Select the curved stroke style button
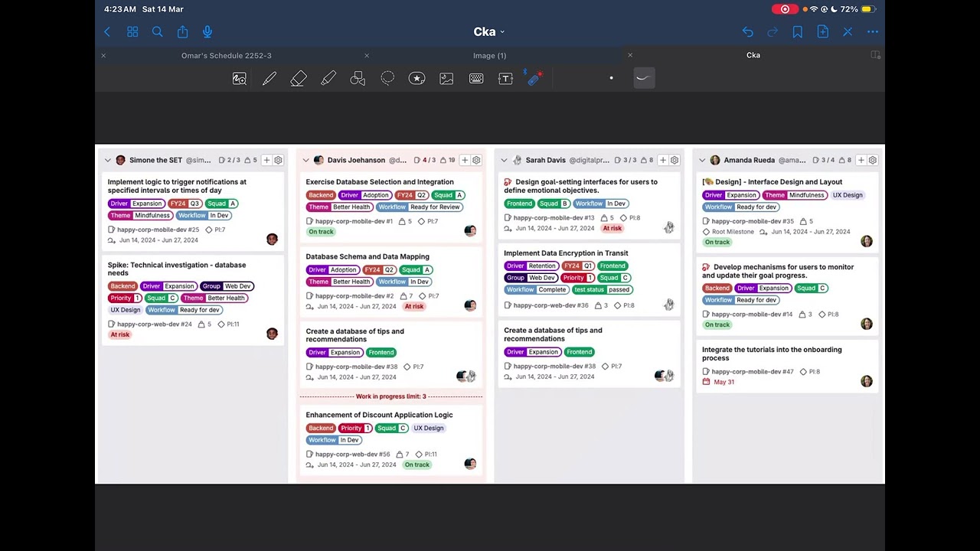The height and width of the screenshot is (551, 980). [x=643, y=77]
